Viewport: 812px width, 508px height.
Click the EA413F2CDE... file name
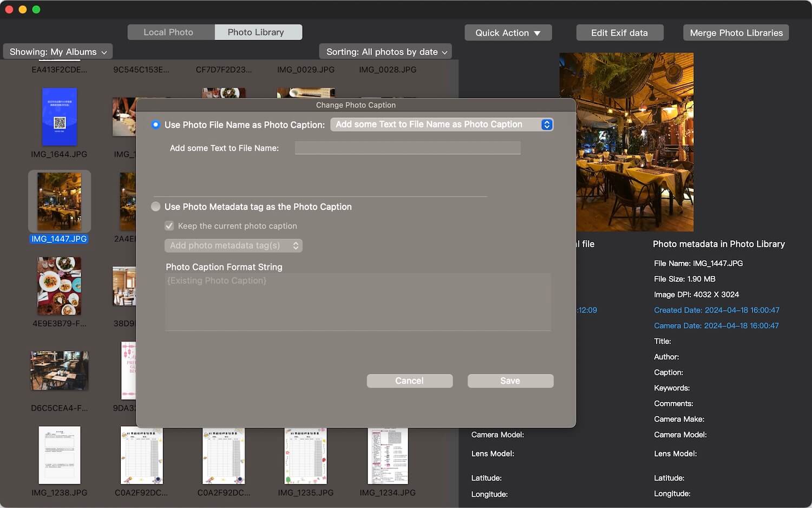point(59,70)
